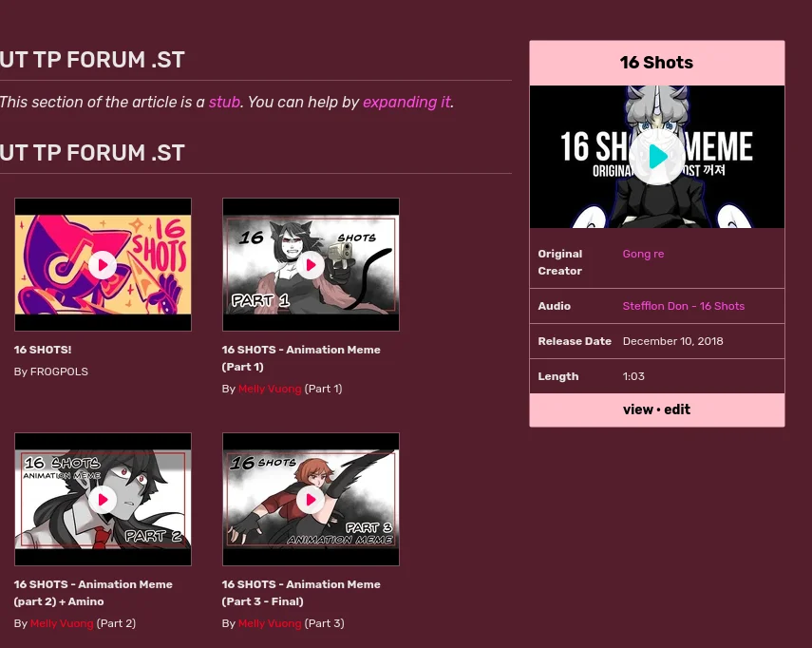The width and height of the screenshot is (812, 648).
Task: Click edit to modify the infobox
Action: (676, 410)
